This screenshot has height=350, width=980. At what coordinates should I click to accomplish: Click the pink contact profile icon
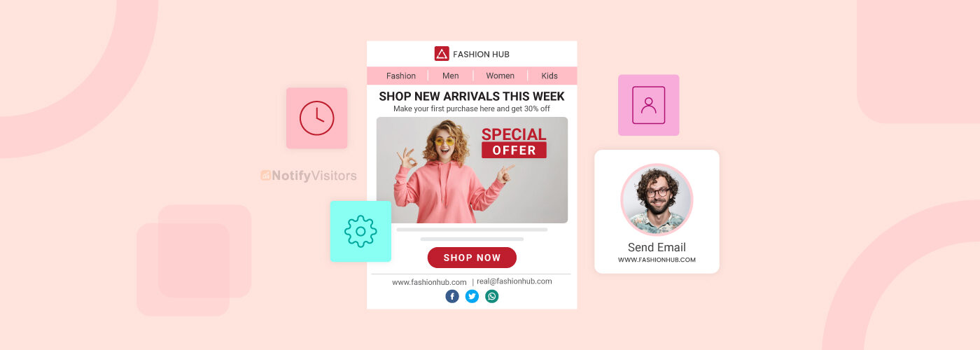(x=648, y=105)
